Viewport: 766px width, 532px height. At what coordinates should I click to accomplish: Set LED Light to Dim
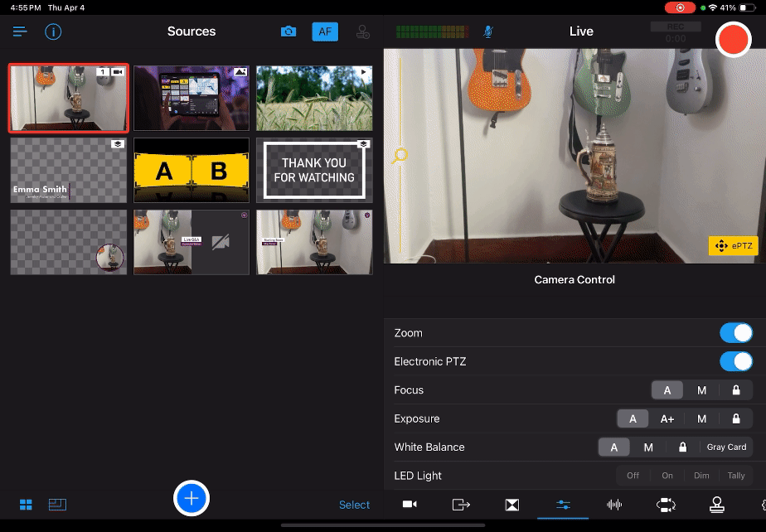point(701,476)
